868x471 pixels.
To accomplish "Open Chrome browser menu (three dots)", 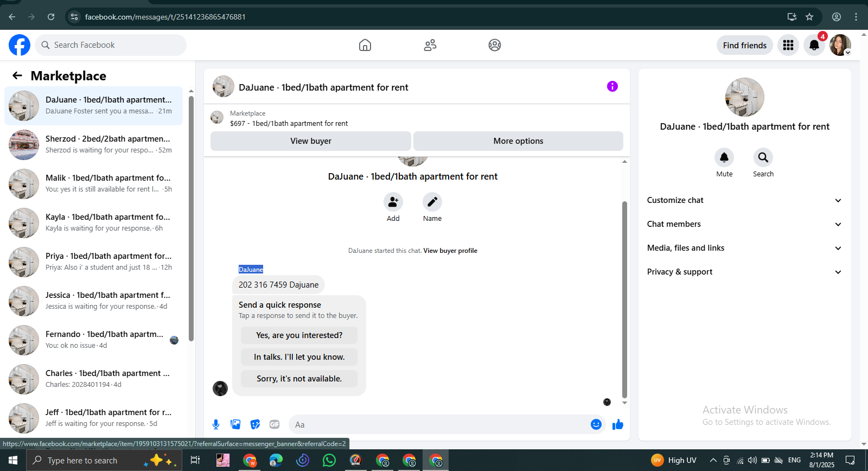I will [856, 17].
